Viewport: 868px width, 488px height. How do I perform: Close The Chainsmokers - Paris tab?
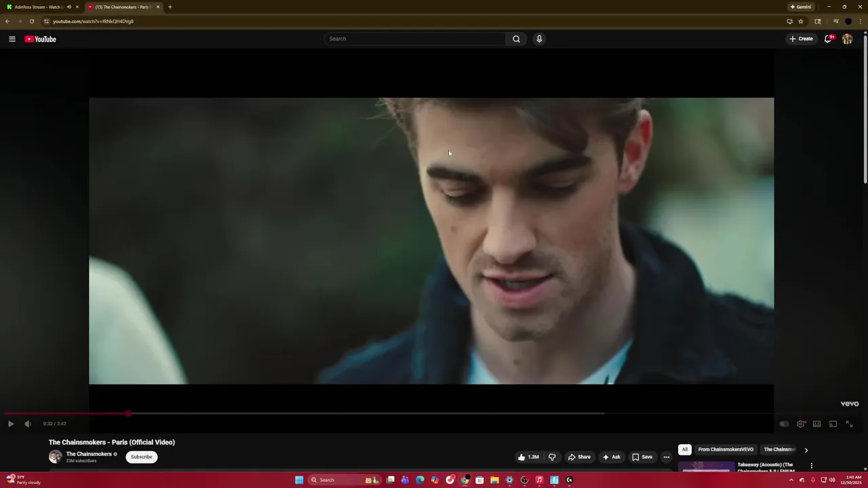[x=158, y=7]
